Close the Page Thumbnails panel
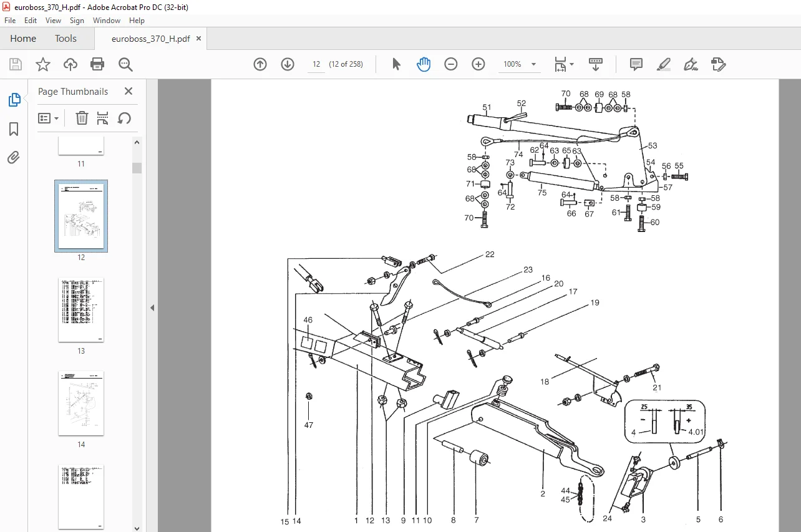This screenshot has width=801, height=532. [x=129, y=91]
